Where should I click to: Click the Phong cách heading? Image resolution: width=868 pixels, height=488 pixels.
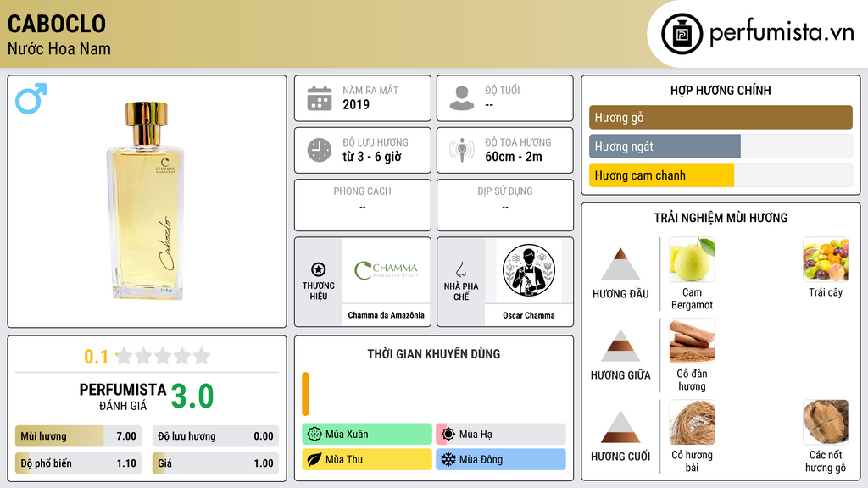(x=363, y=191)
